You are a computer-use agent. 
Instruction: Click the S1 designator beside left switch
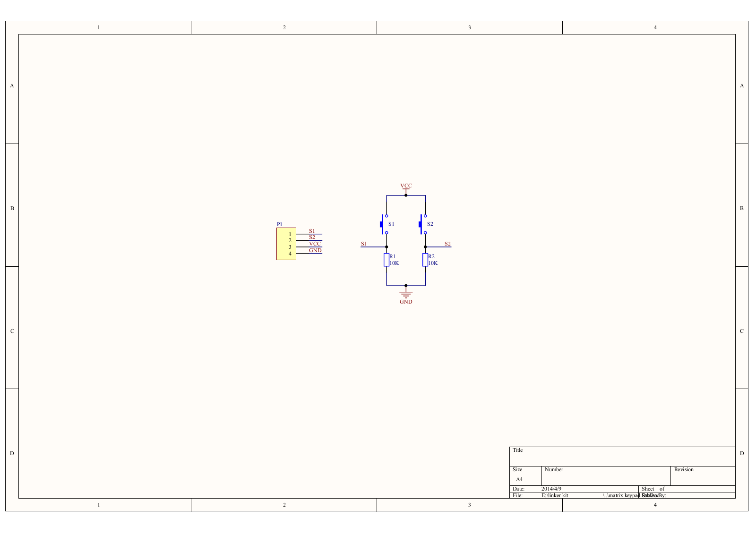click(391, 224)
